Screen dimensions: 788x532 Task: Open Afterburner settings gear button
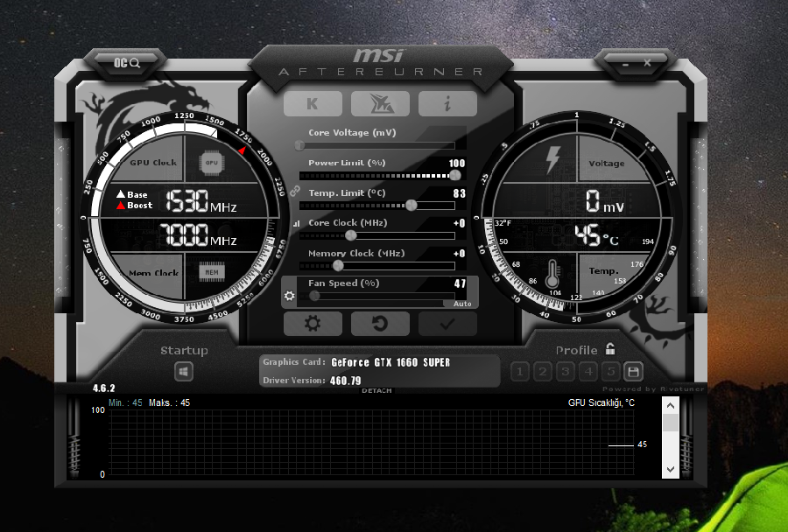tap(313, 324)
